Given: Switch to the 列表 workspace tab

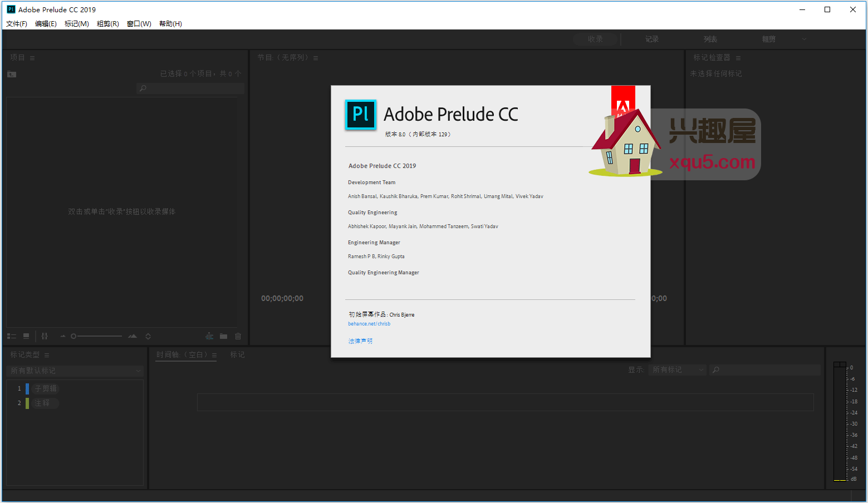Looking at the screenshot, I should tap(710, 39).
